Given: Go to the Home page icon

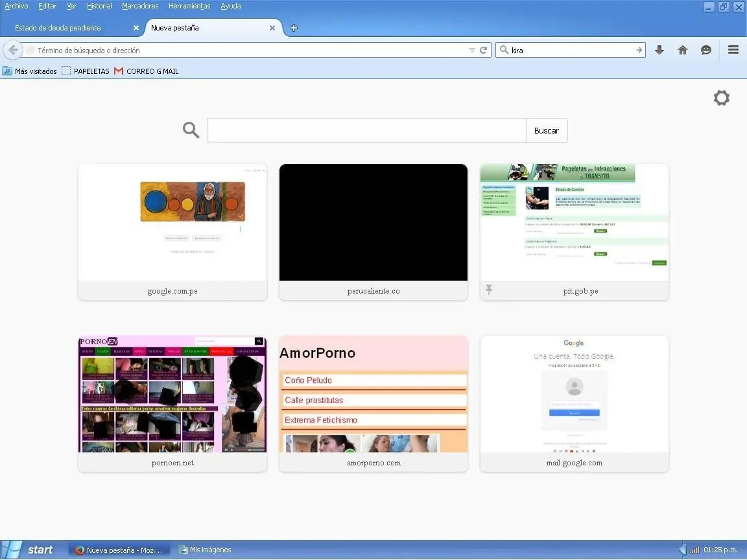Looking at the screenshot, I should [x=683, y=50].
